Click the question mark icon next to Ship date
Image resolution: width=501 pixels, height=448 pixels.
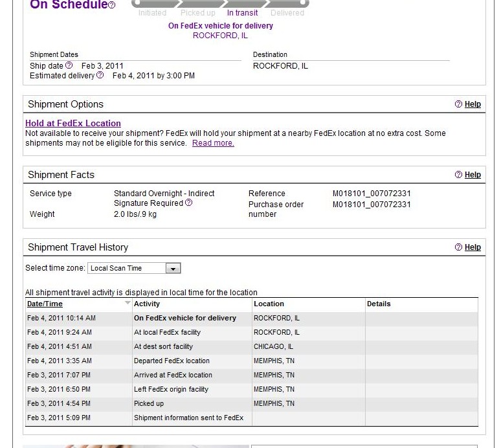[x=69, y=65]
